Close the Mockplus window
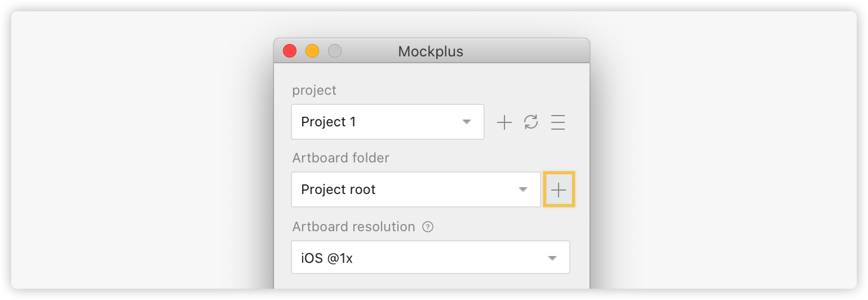This screenshot has height=300, width=868. pyautogui.click(x=290, y=51)
